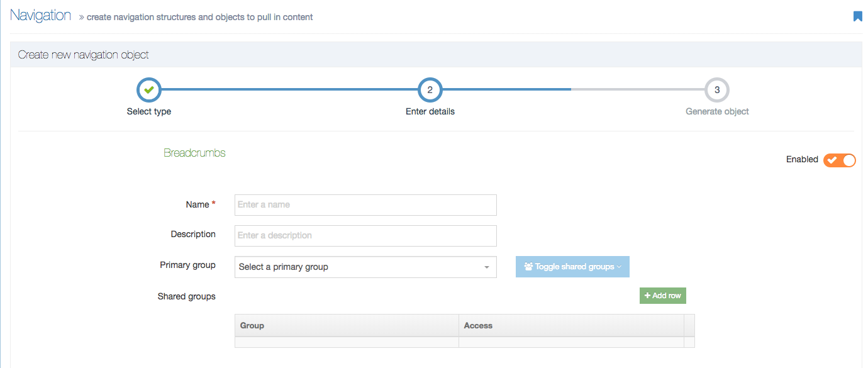Click the plus icon on Add row button
Image resolution: width=868 pixels, height=368 pixels.
[647, 295]
